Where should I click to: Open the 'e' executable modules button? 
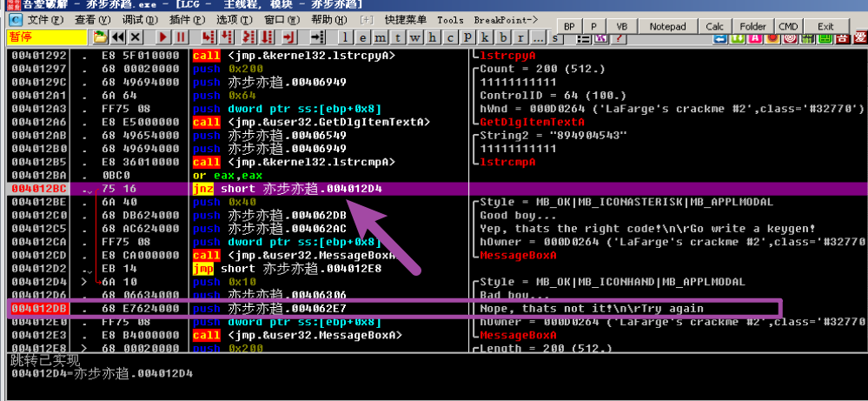click(x=362, y=37)
